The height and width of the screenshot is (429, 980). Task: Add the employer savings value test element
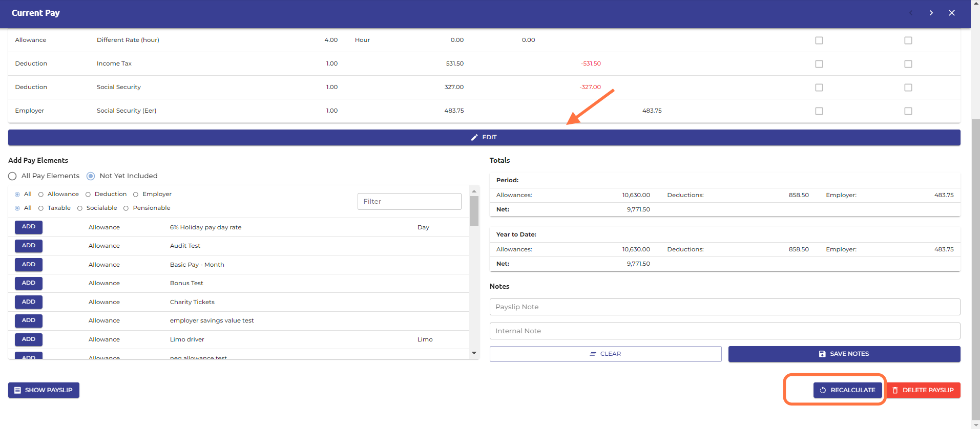[29, 320]
